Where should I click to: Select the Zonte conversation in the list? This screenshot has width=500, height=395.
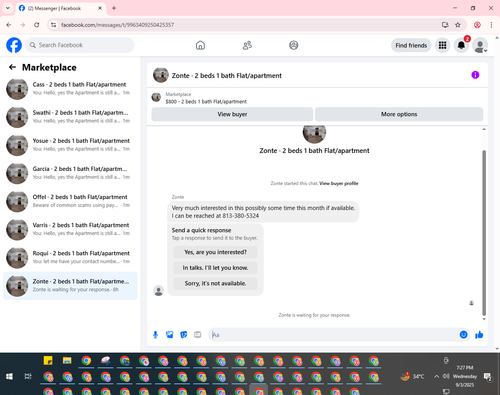(70, 286)
